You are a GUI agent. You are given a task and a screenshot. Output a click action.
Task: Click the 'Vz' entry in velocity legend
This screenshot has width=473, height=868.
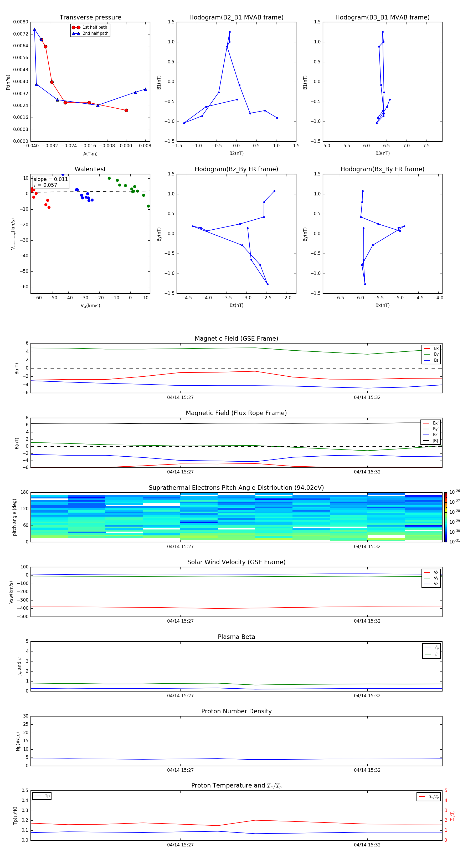click(x=431, y=584)
